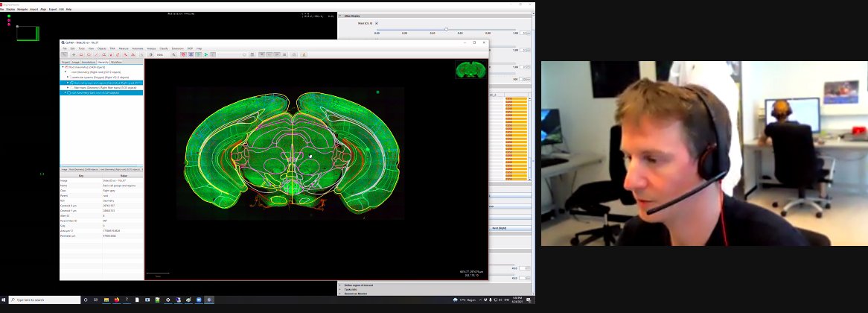The height and width of the screenshot is (313, 868).
Task: Click the 'Basic cell groups and regions' name value
Action: (x=119, y=186)
